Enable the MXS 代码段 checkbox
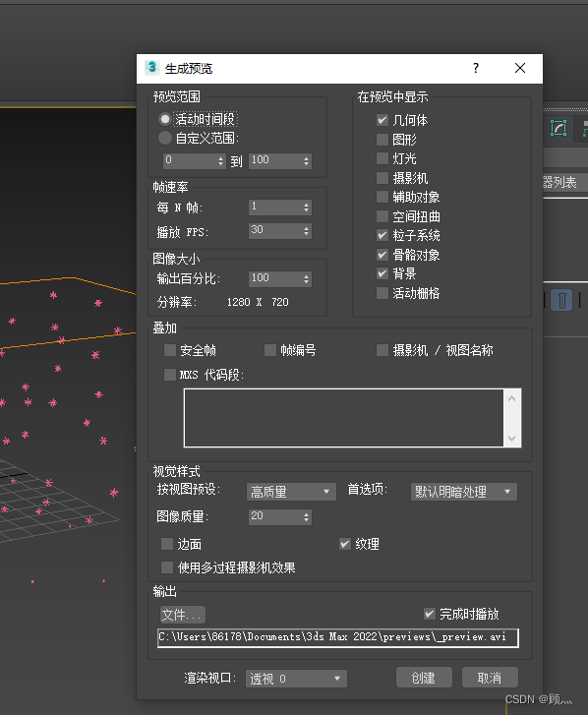The width and height of the screenshot is (588, 715). 170,375
